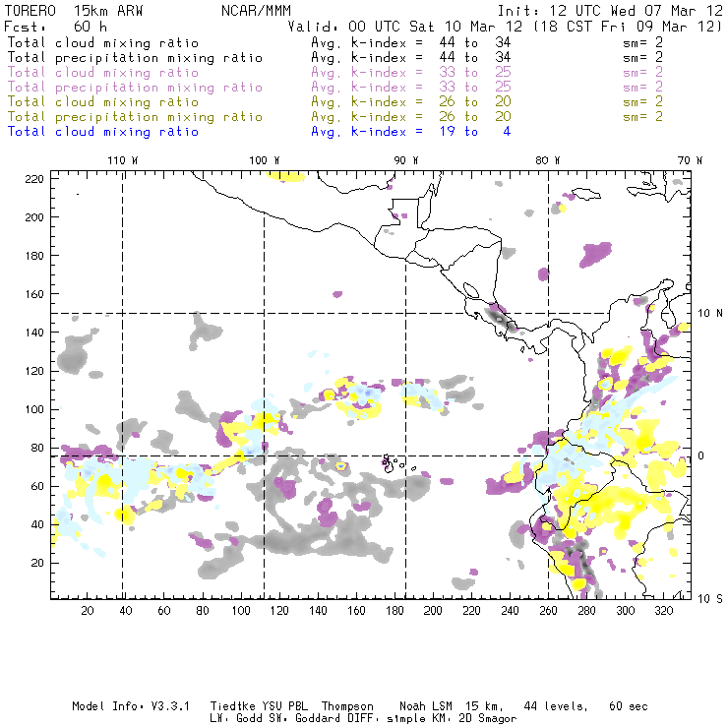Click the olive 'Total precipitation mixing ratio' legend row
The width and height of the screenshot is (728, 728).
[334, 117]
